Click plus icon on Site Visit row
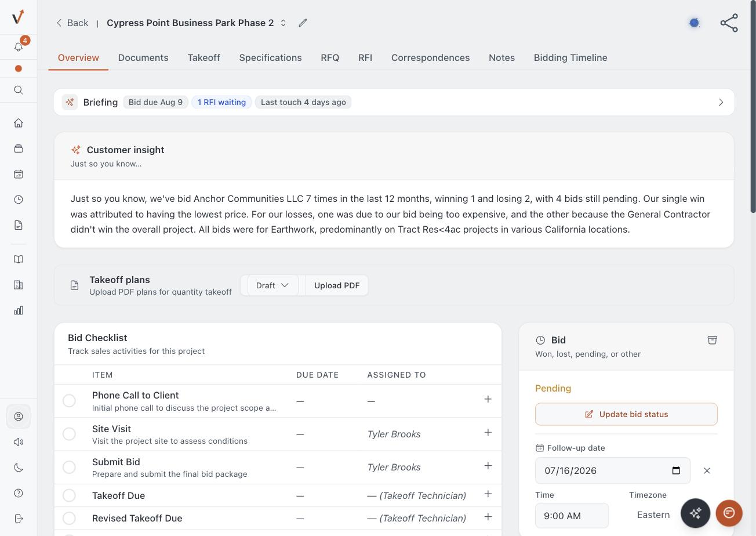756x536 pixels. [x=488, y=433]
